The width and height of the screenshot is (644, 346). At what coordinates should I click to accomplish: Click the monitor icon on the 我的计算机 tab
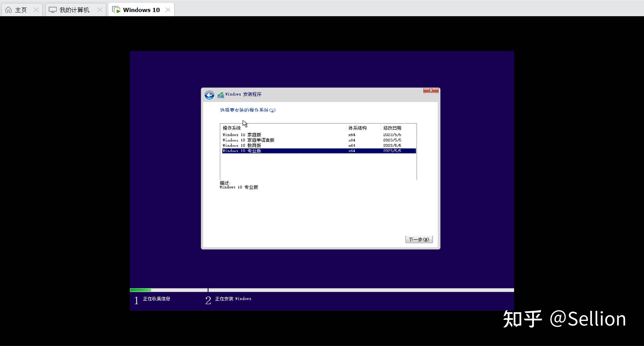[52, 9]
